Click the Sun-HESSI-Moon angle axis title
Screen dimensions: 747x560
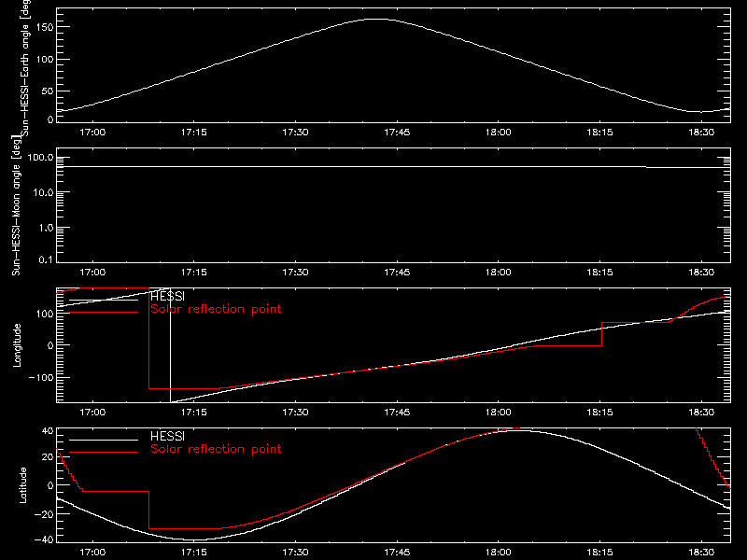coord(16,205)
